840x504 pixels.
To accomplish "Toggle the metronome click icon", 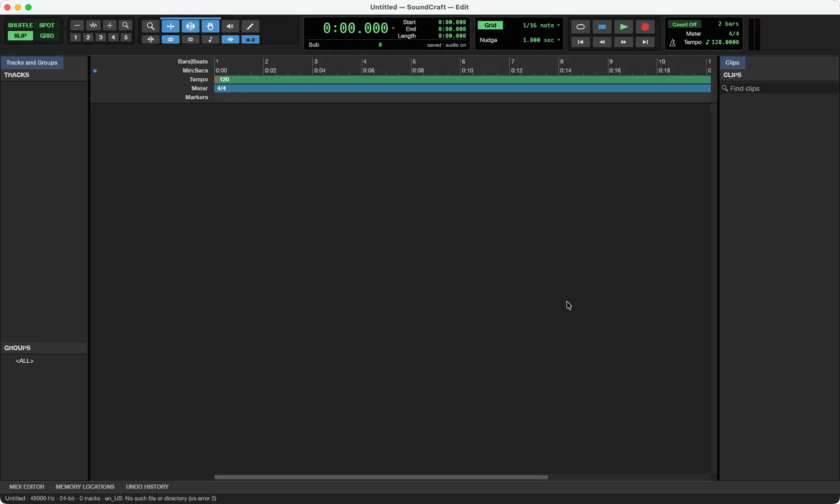I will pos(672,43).
